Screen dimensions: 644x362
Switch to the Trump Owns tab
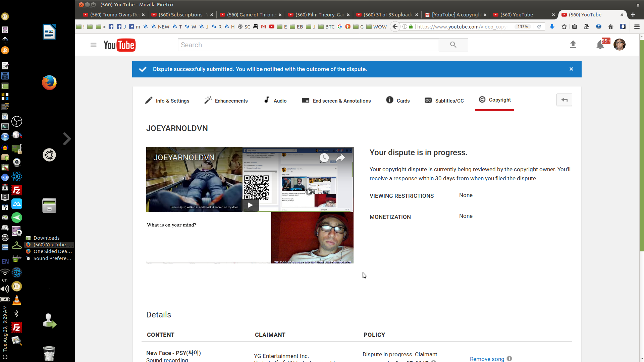coord(114,14)
